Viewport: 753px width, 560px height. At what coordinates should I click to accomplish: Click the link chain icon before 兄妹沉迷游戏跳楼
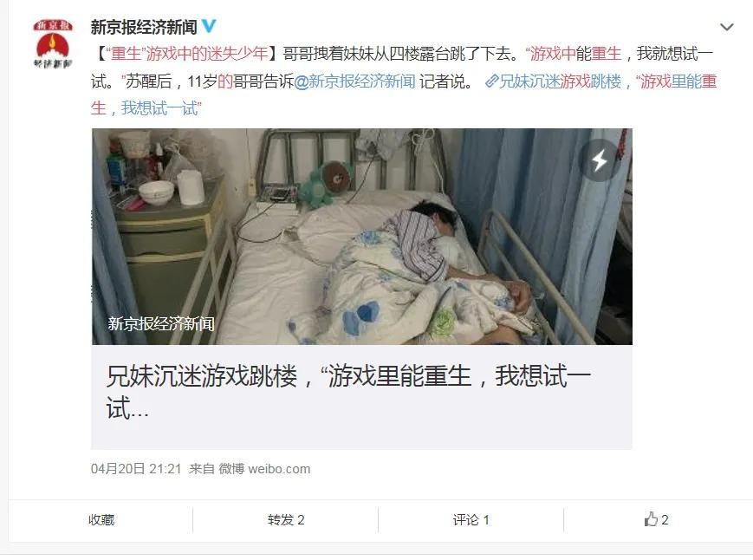[491, 81]
